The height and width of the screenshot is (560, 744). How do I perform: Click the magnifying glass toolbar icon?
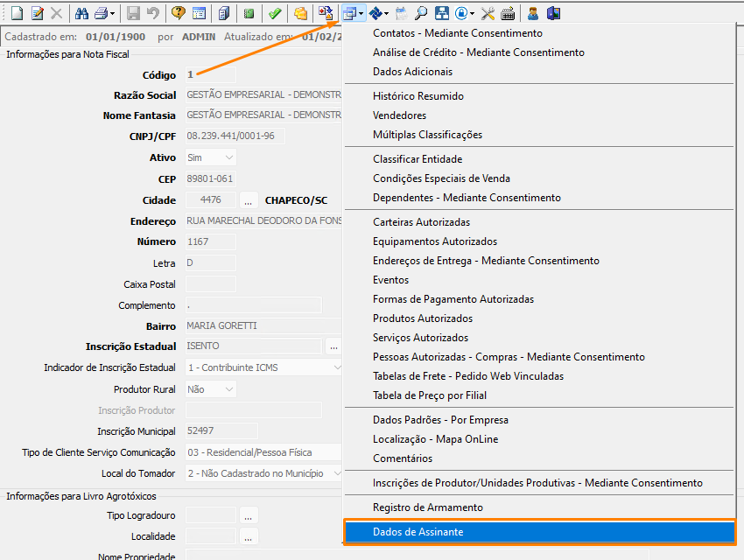pos(421,13)
